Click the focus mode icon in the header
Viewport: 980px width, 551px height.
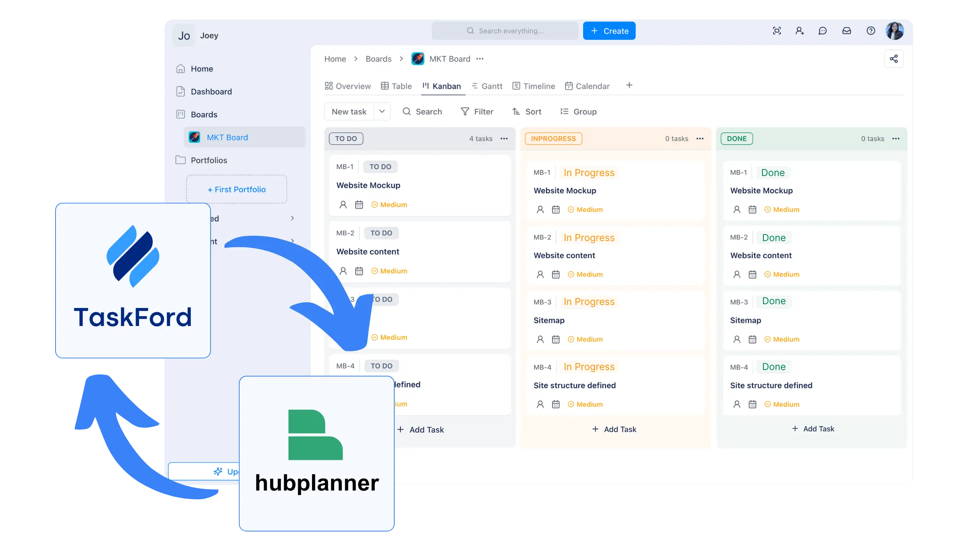point(776,31)
